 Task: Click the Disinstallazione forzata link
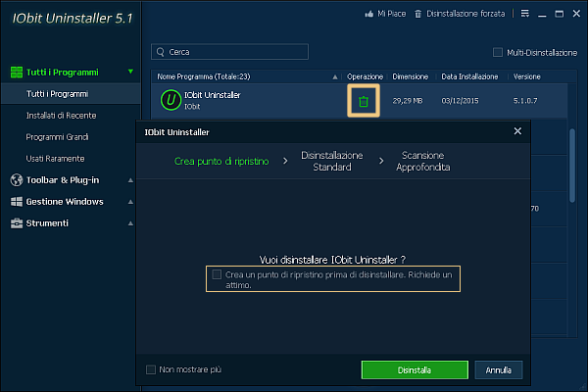pos(465,14)
